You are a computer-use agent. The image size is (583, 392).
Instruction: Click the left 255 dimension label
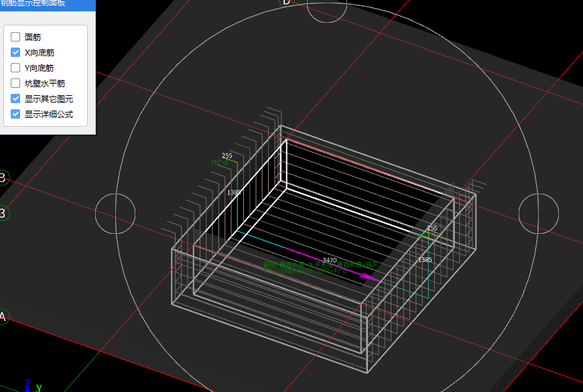[x=226, y=155]
